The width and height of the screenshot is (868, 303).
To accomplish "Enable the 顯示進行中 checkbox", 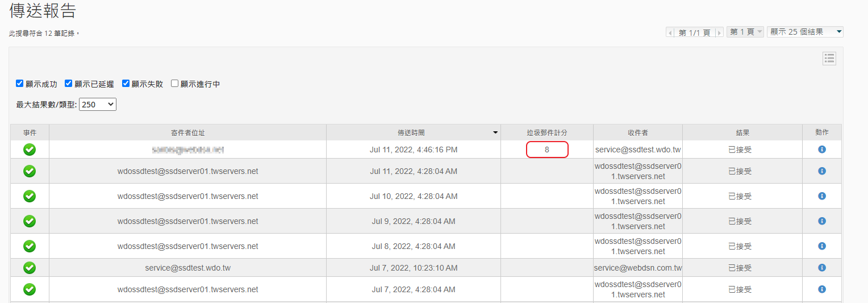I will point(175,84).
